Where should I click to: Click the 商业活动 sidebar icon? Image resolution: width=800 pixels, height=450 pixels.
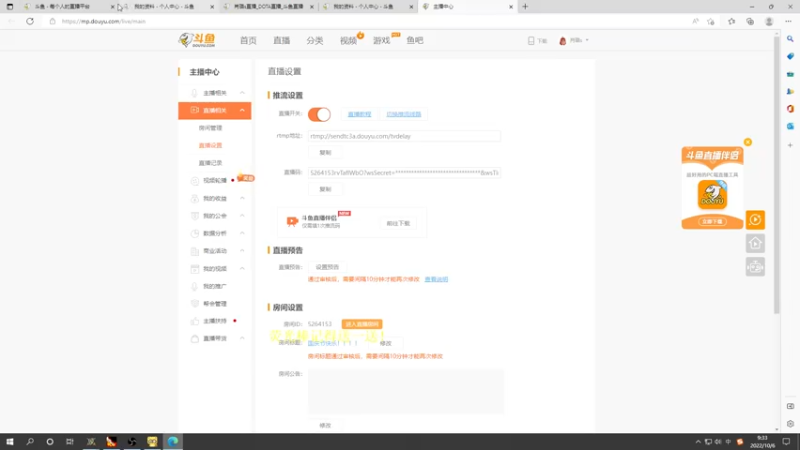194,251
